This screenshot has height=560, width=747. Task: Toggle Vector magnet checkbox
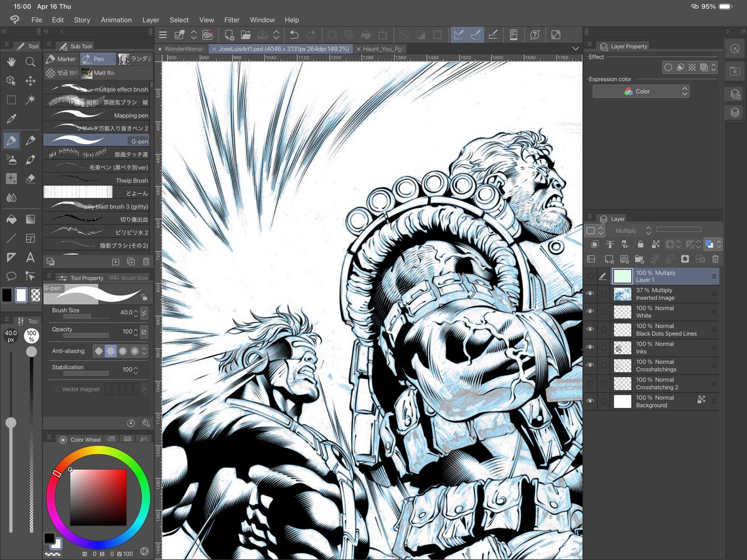click(x=56, y=389)
